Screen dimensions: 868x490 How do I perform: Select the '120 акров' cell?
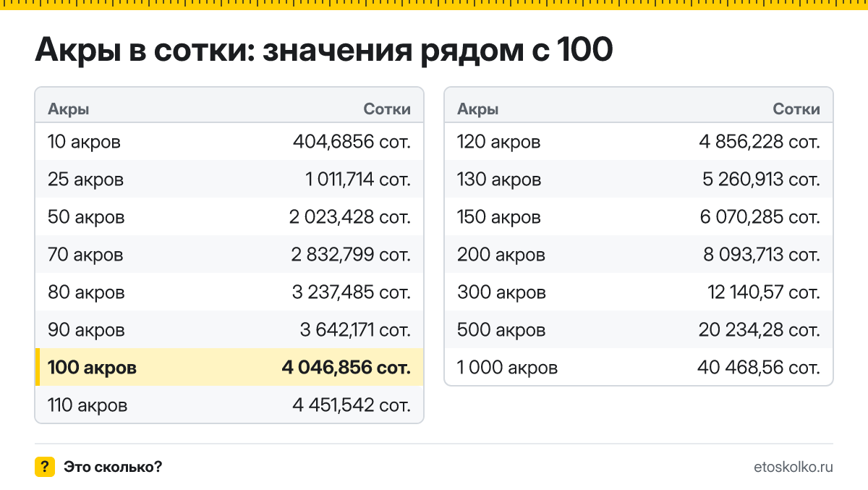498,141
